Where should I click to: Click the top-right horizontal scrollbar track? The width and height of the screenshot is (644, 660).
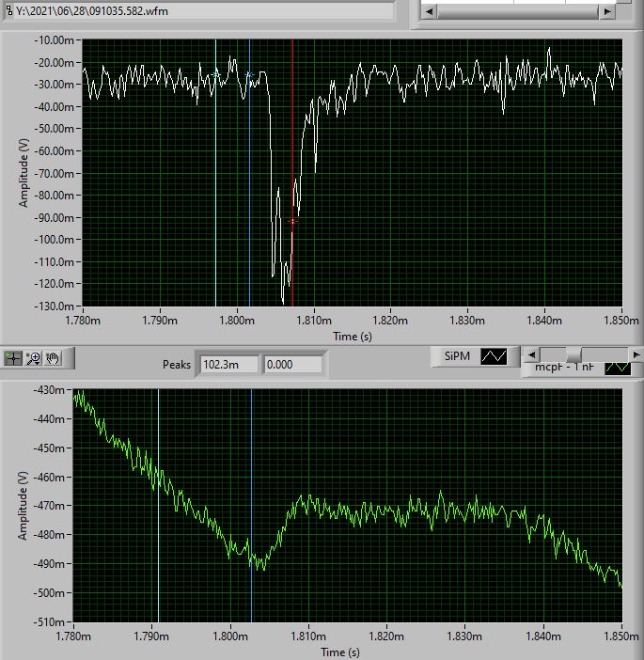(x=518, y=12)
